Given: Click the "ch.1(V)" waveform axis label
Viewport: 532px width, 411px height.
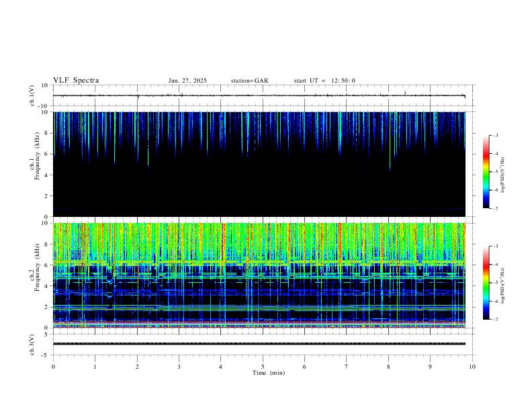Looking at the screenshot, I should point(32,95).
